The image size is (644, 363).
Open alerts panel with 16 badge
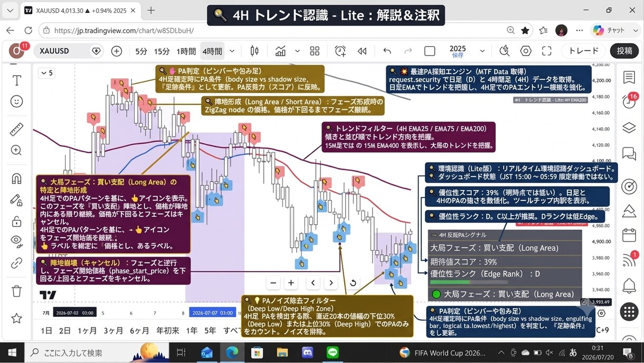629,101
